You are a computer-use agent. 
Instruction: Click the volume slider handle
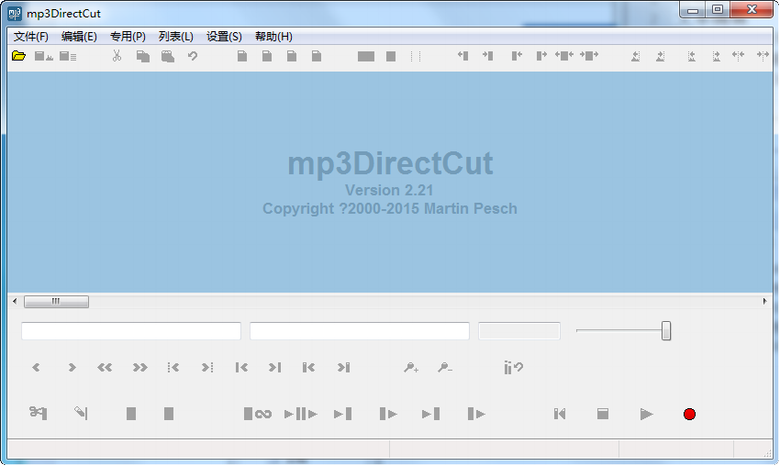pos(666,331)
